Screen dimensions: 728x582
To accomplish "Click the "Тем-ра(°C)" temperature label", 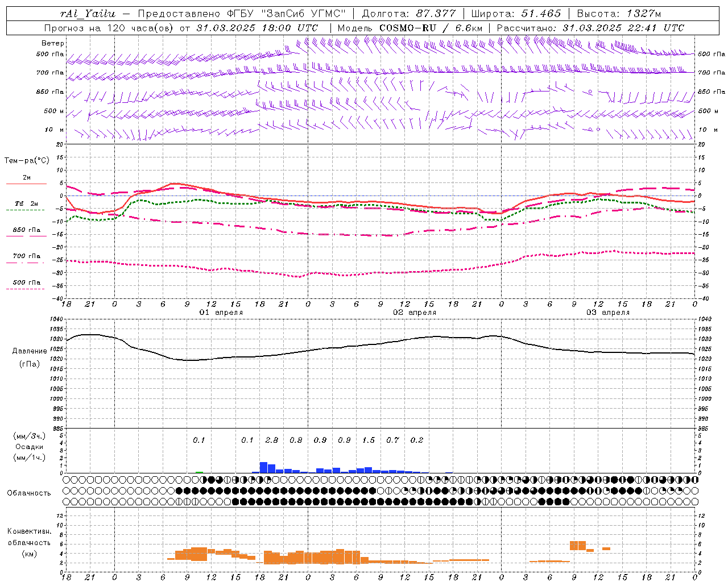I will [27, 161].
